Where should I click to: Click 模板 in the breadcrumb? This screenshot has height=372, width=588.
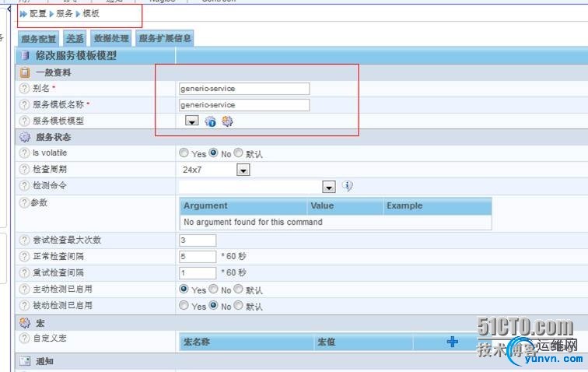[91, 14]
